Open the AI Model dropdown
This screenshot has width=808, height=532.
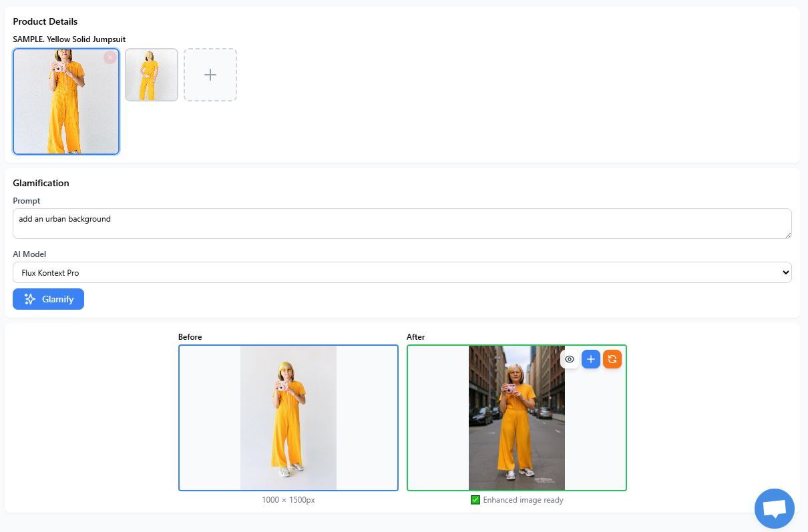pyautogui.click(x=401, y=272)
